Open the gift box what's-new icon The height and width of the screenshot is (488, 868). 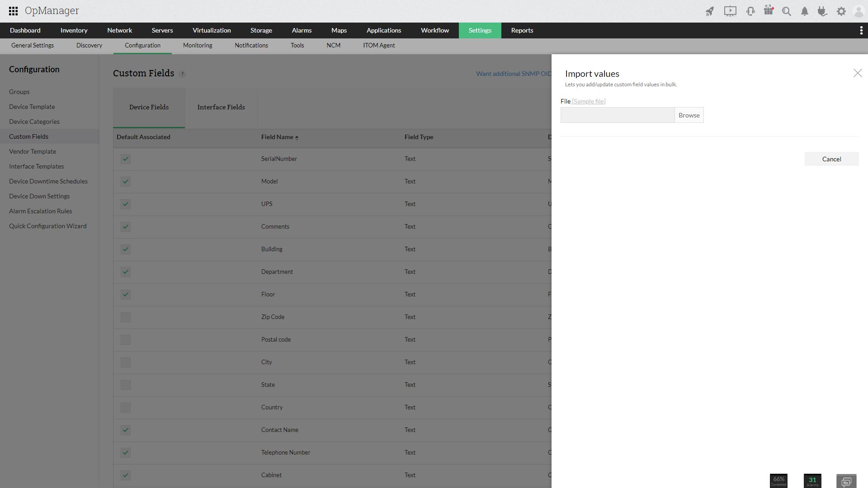(x=769, y=10)
